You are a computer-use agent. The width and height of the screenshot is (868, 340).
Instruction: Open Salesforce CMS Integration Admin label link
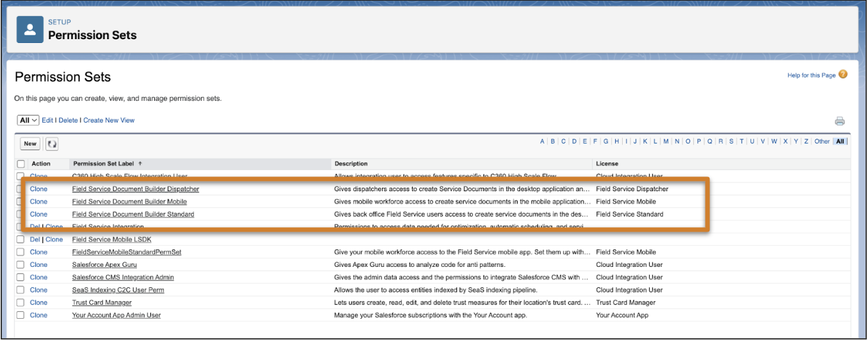coord(123,277)
